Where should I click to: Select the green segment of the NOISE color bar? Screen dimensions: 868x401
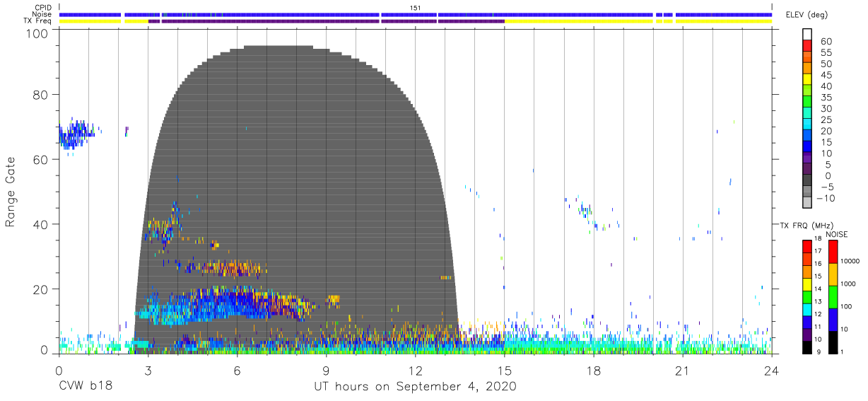833,296
